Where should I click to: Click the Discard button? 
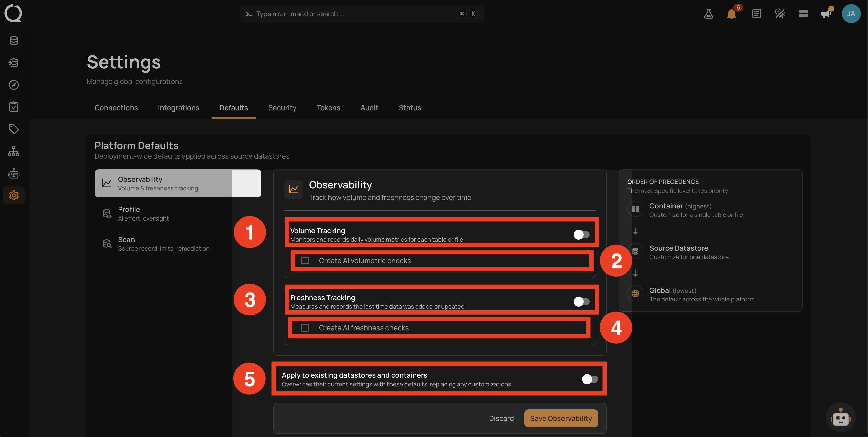click(501, 418)
